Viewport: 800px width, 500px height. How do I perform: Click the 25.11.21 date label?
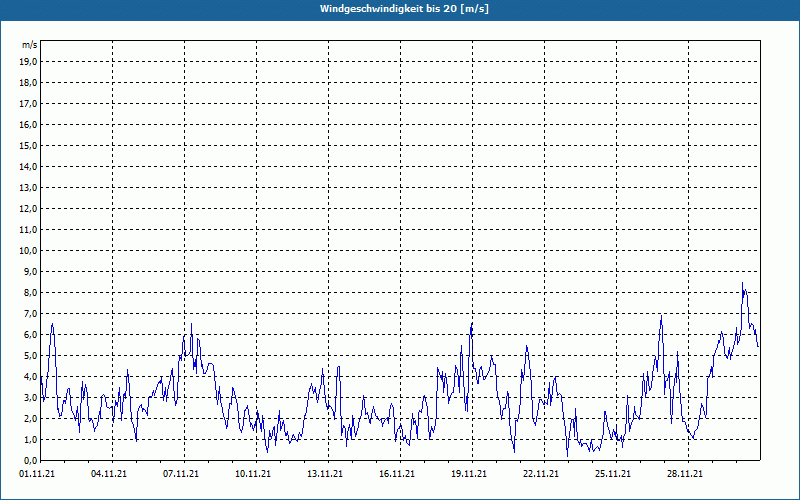612,474
